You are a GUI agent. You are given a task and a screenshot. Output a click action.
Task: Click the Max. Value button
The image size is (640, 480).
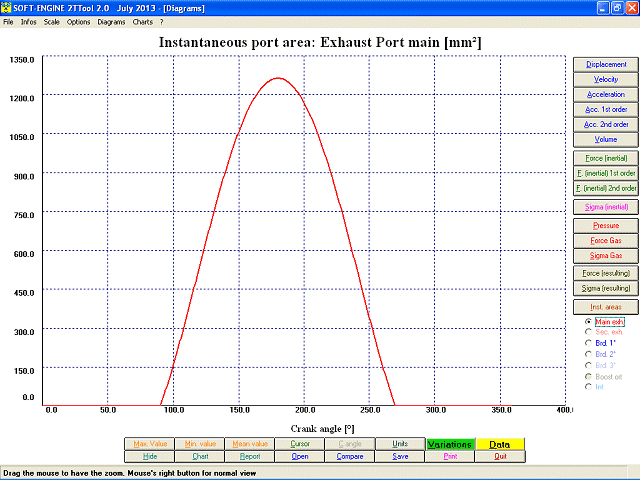[x=149, y=444]
